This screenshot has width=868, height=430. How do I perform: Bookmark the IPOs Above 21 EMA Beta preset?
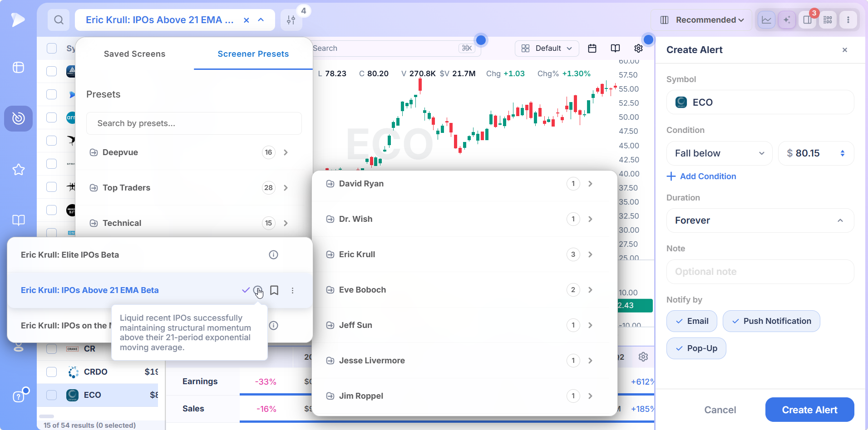[274, 290]
